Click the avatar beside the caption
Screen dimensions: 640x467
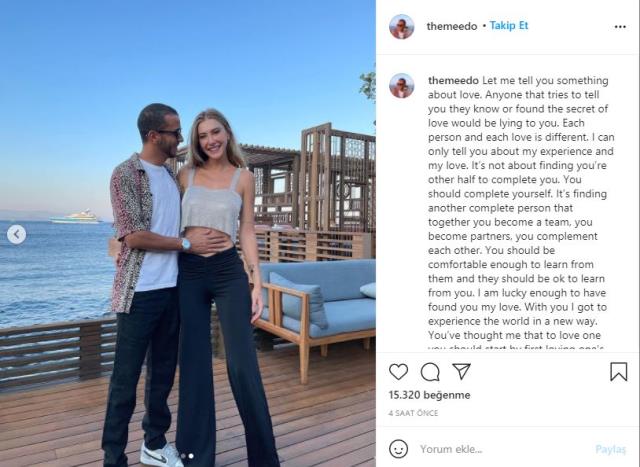click(402, 85)
